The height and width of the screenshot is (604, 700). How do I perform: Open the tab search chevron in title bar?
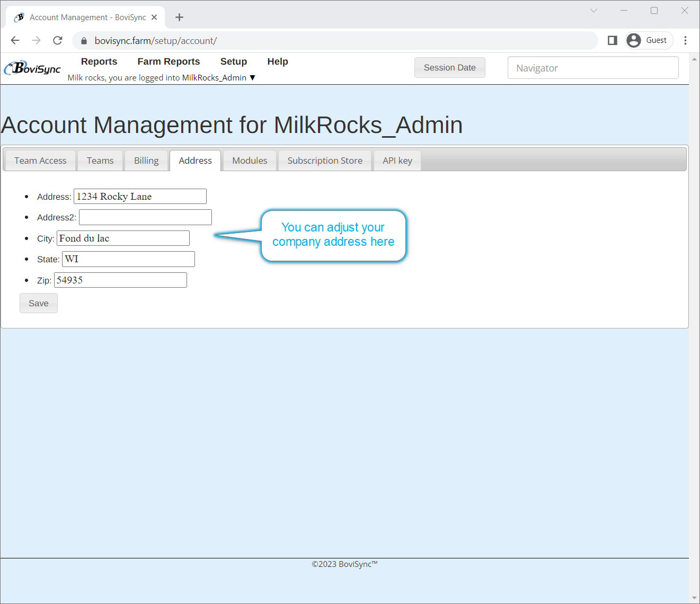(593, 11)
